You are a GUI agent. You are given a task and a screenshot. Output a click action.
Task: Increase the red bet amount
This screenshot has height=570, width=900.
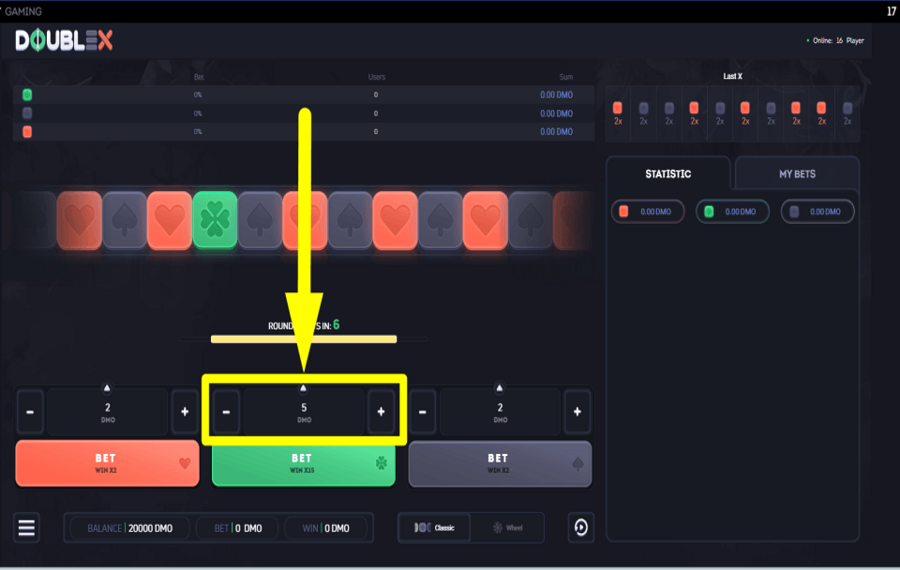tap(184, 412)
